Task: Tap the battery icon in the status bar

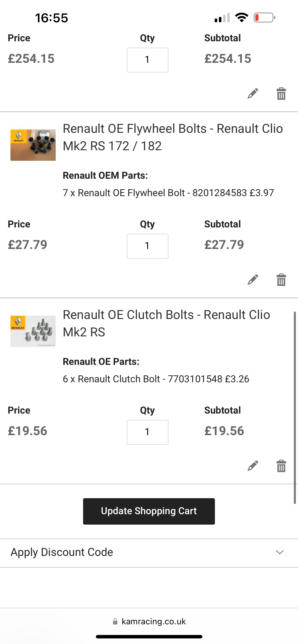Action: coord(265,17)
